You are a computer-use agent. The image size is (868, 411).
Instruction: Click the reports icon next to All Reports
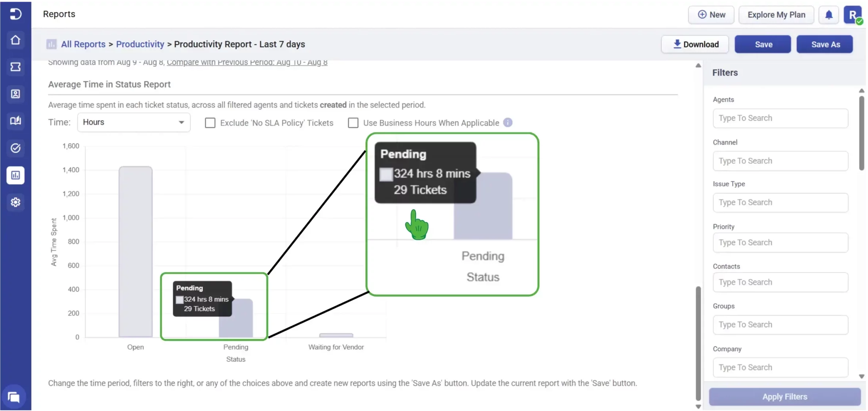click(51, 44)
